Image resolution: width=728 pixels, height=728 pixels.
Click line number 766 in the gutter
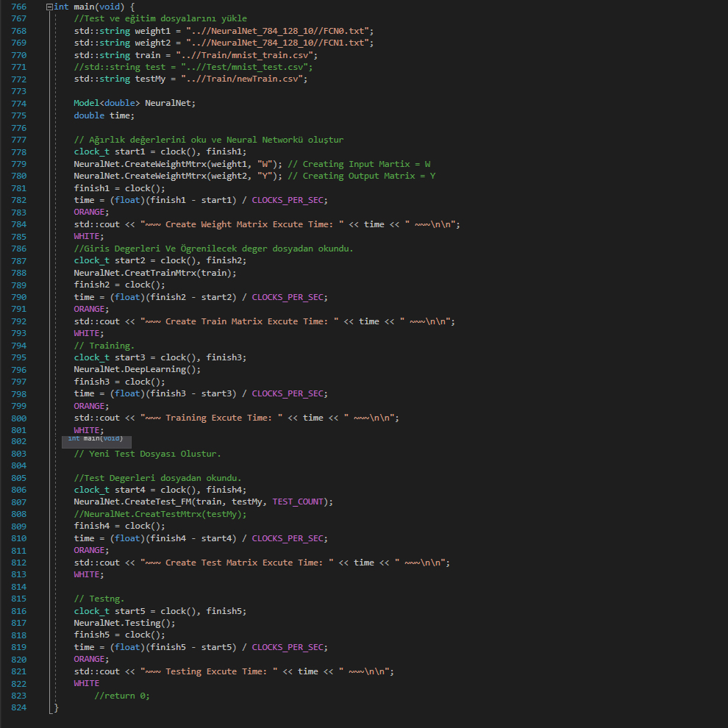click(x=18, y=7)
